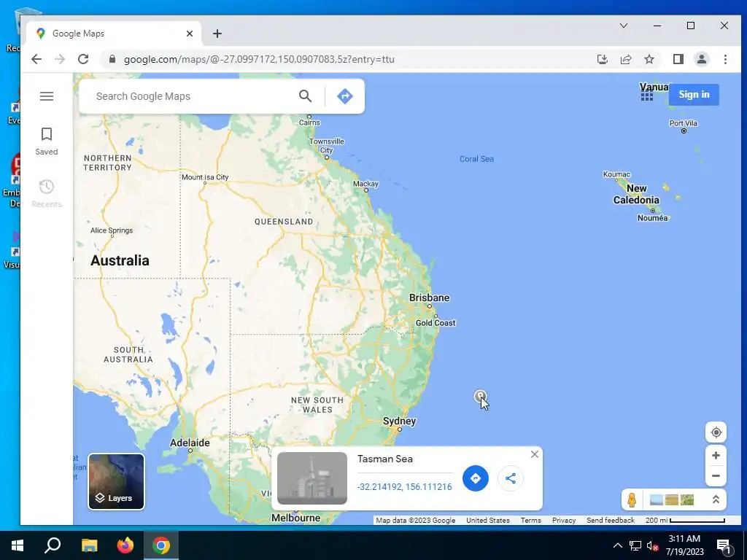This screenshot has width=747, height=560.
Task: Click the Adelaide city label
Action: (190, 443)
